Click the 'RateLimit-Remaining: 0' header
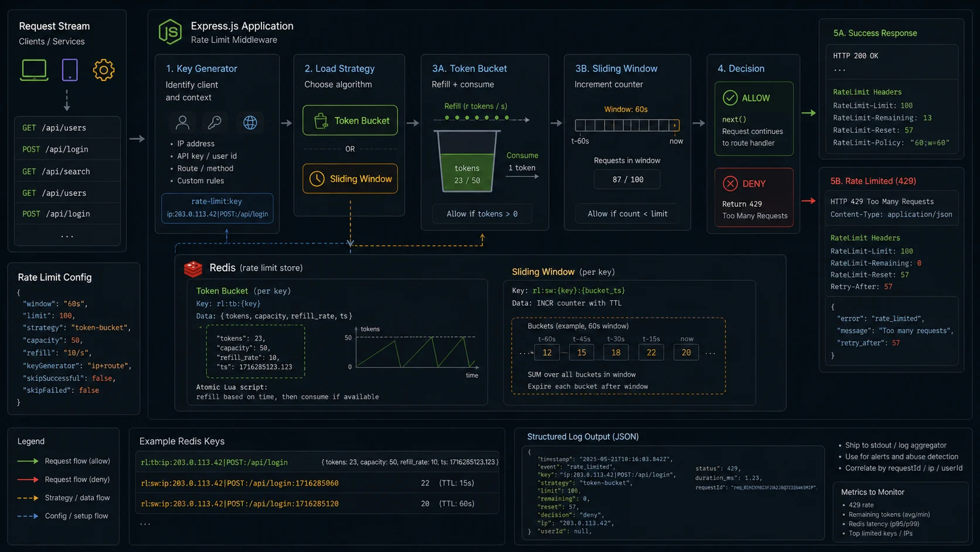This screenshot has height=552, width=980. [x=876, y=263]
